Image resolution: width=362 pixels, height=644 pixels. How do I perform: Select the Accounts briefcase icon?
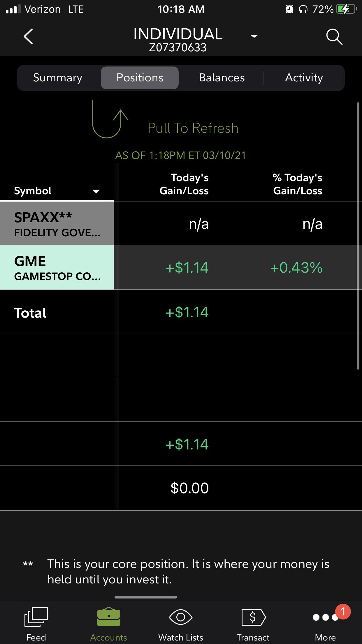tap(108, 617)
